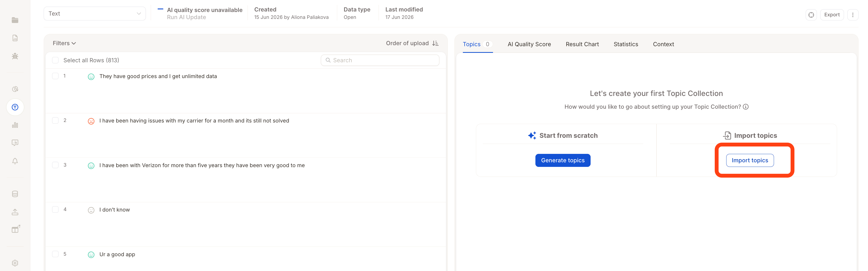Click the row 3 Verizon comment text
The height and width of the screenshot is (271, 868).
tap(202, 165)
